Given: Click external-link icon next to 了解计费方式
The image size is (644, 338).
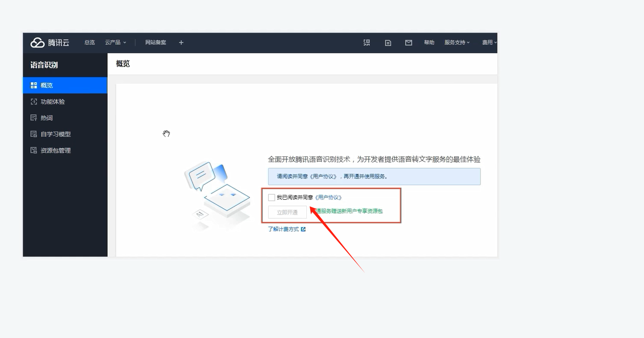Looking at the screenshot, I should tap(303, 229).
